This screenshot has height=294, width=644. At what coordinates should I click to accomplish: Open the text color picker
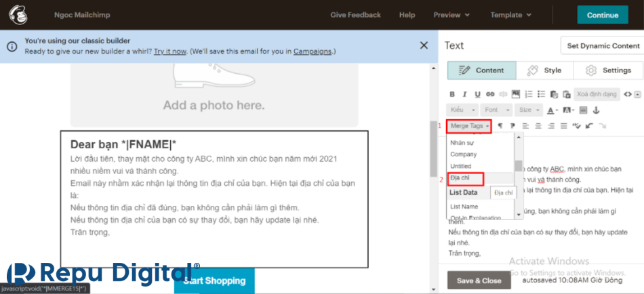552,110
